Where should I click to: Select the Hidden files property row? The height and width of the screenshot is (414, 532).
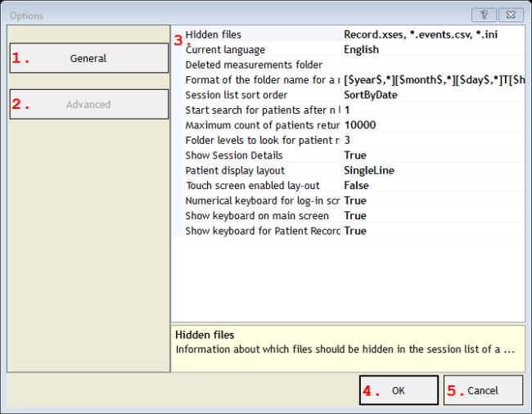coord(260,34)
